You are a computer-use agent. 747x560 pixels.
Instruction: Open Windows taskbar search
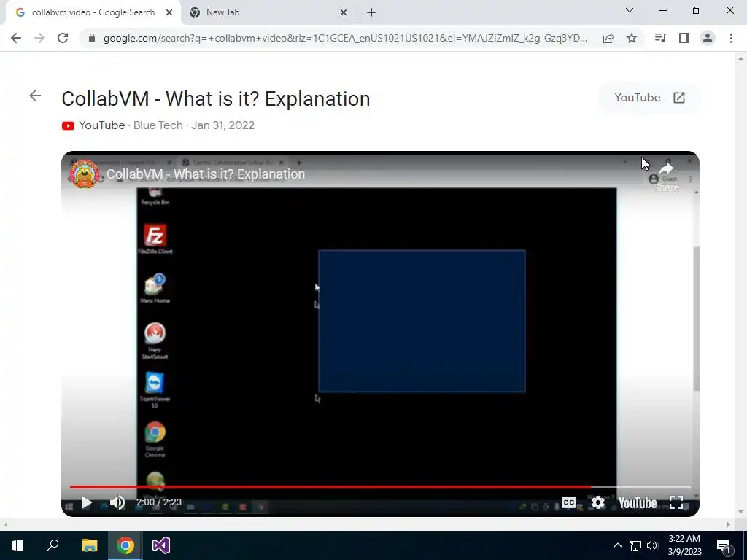tap(53, 545)
